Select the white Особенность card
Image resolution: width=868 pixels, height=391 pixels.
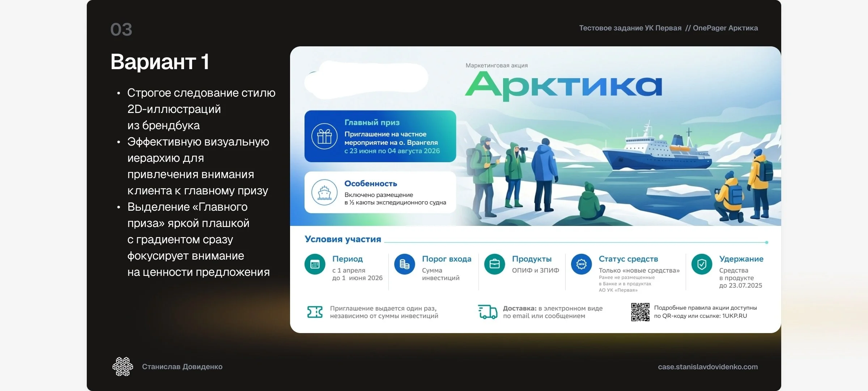point(380,192)
